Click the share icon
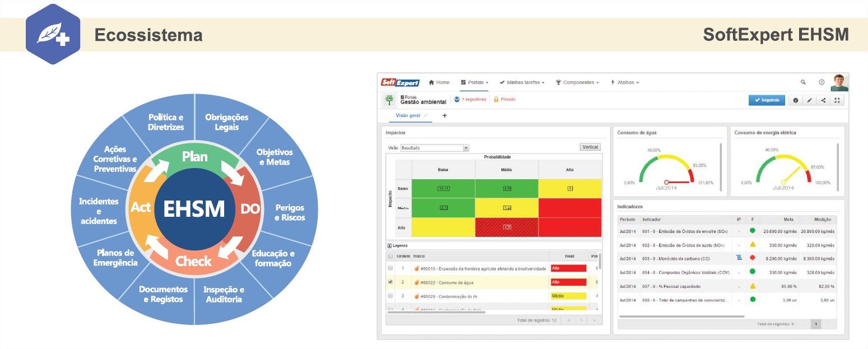868x349 pixels. tap(823, 100)
